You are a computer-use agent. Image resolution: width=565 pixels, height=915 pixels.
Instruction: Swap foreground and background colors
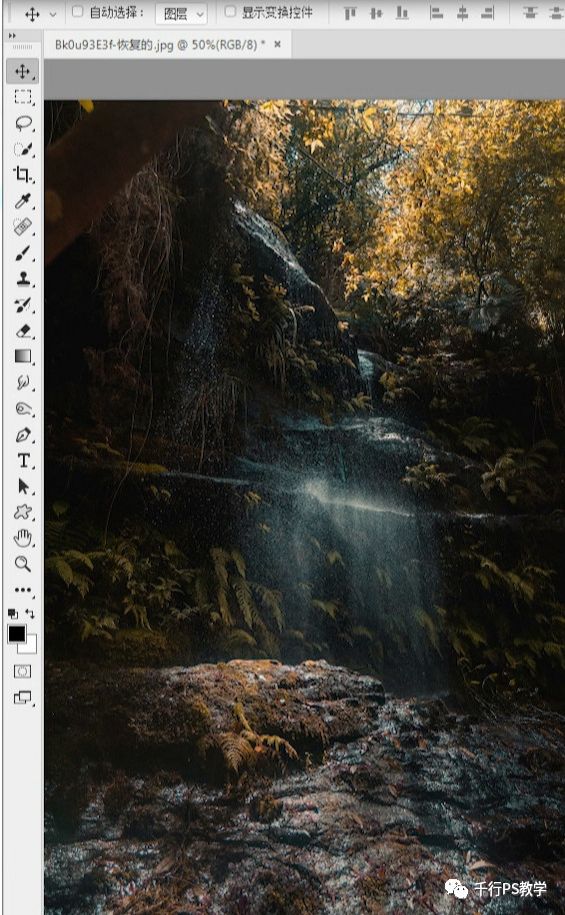click(30, 613)
